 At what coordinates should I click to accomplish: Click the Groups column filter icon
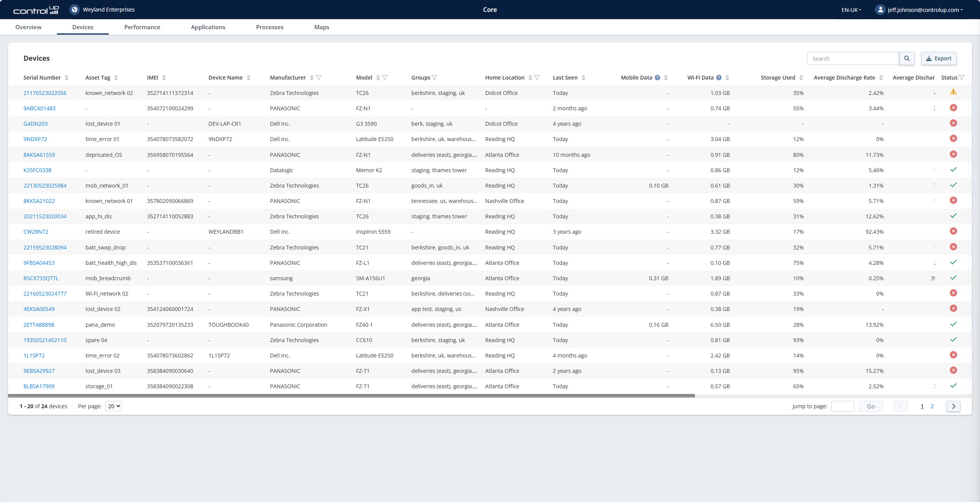(x=435, y=78)
